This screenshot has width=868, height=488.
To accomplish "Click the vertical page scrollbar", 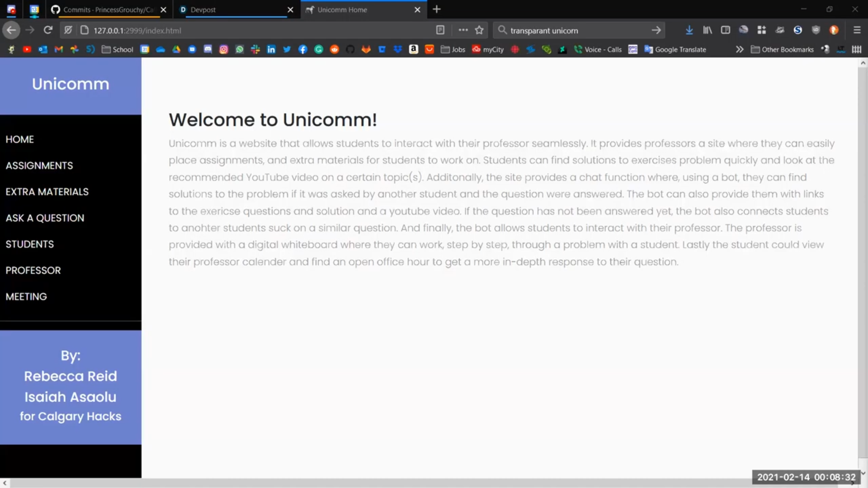I will [863, 262].
